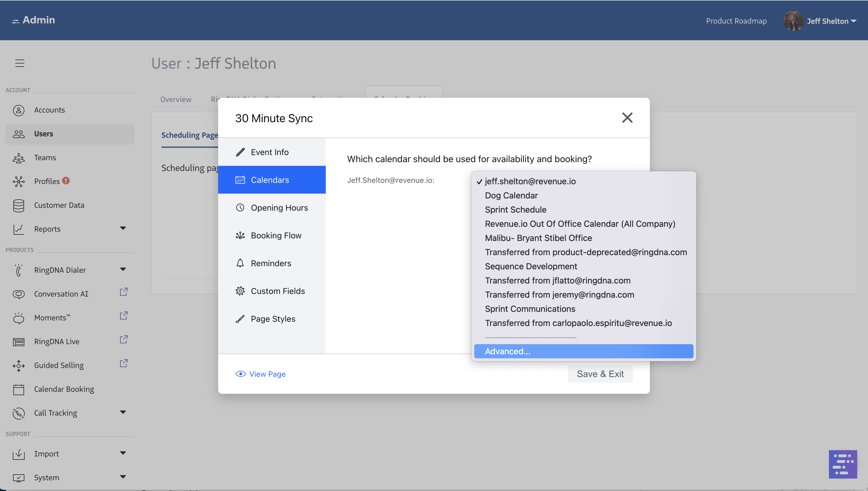Screen dimensions: 868x491
Task: Click the Guided Selling external link icon
Action: [124, 363]
